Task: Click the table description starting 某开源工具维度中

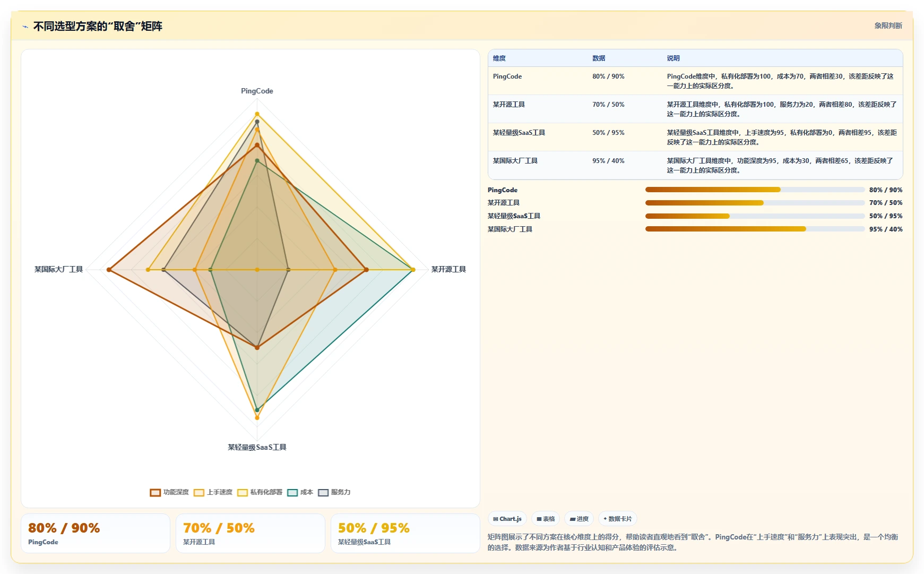Action: click(781, 109)
